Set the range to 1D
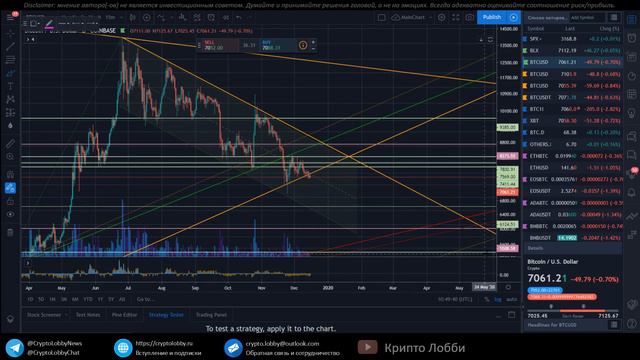 coord(30,299)
